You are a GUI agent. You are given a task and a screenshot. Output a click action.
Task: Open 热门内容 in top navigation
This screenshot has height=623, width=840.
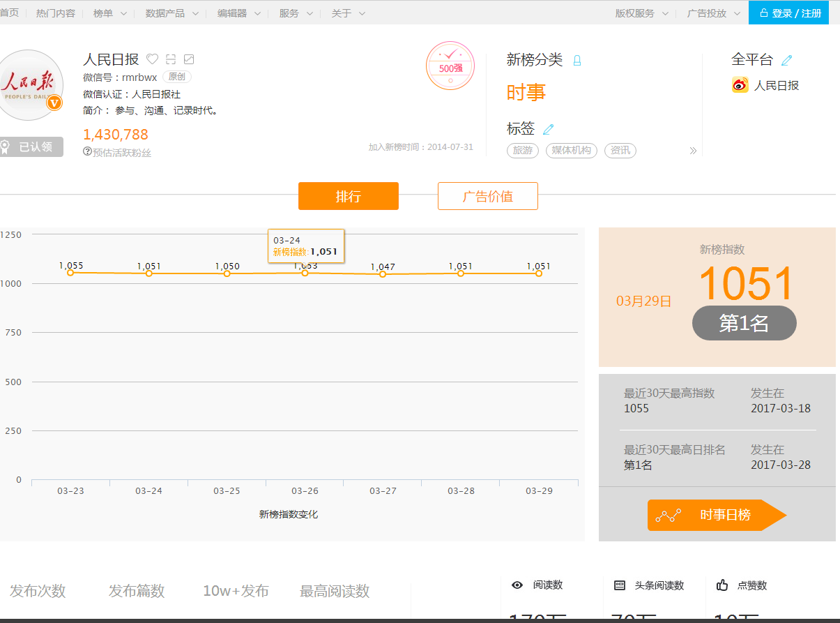coord(56,13)
